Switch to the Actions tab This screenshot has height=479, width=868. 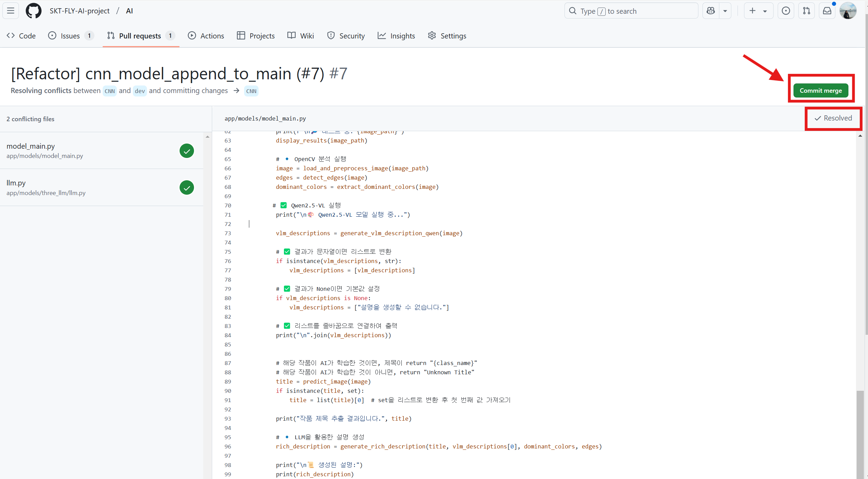coord(206,36)
